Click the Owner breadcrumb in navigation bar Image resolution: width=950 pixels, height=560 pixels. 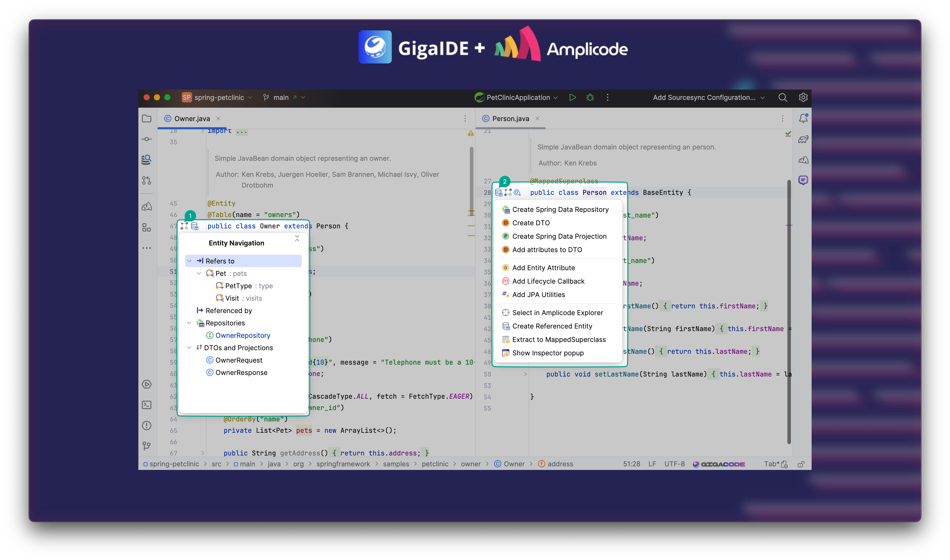pyautogui.click(x=514, y=464)
